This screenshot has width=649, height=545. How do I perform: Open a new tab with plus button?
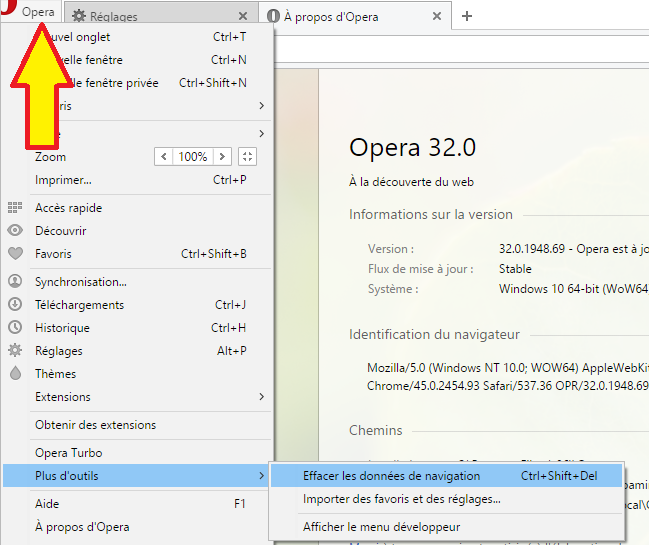(x=467, y=16)
